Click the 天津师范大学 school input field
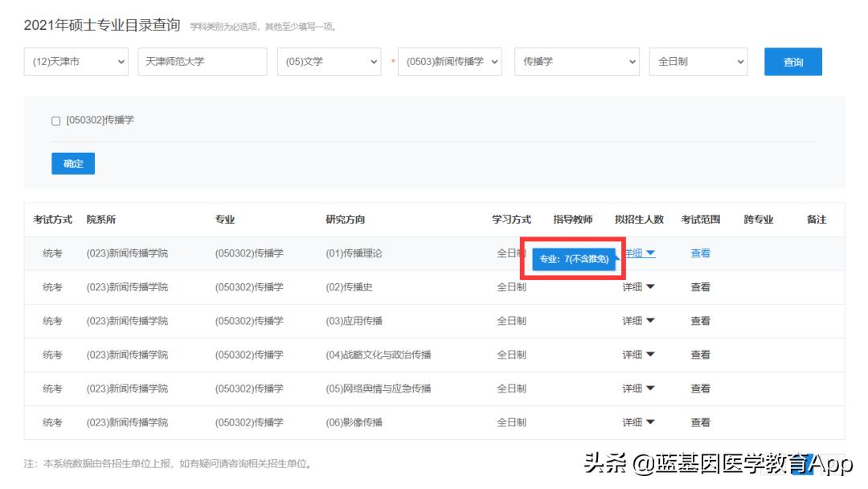868x489 pixels. [x=202, y=61]
